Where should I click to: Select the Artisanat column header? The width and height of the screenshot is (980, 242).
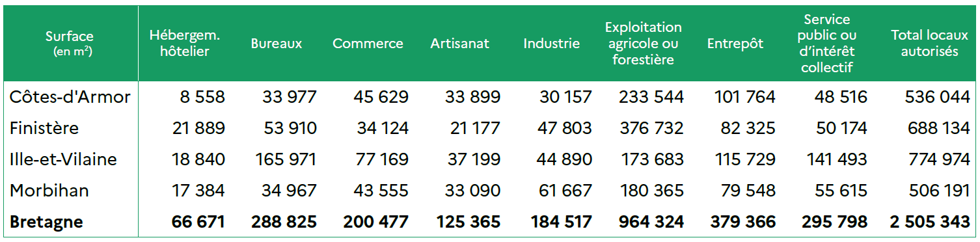tap(459, 44)
